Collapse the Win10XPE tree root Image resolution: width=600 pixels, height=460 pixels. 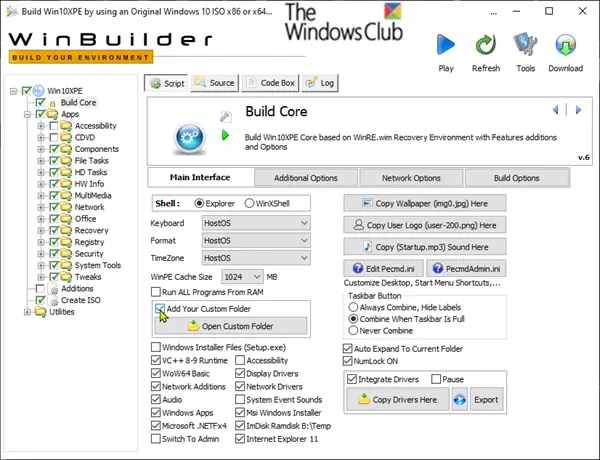pyautogui.click(x=14, y=91)
